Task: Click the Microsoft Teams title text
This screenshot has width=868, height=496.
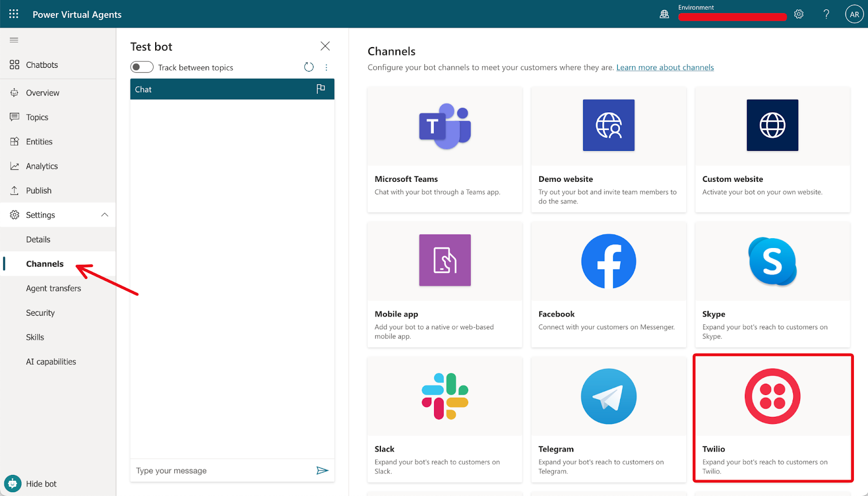Action: [406, 179]
